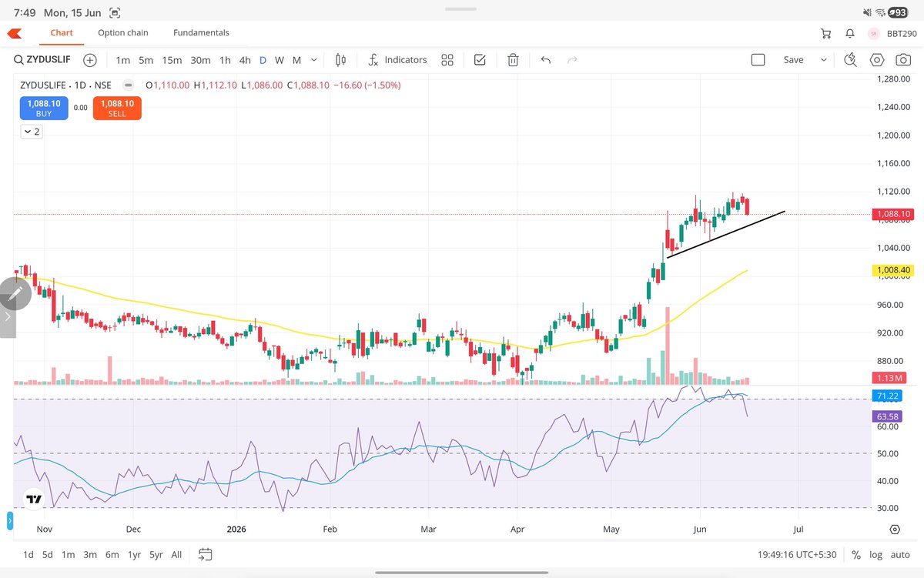Image resolution: width=924 pixels, height=578 pixels.
Task: Toggle percent scale mode
Action: tap(856, 555)
